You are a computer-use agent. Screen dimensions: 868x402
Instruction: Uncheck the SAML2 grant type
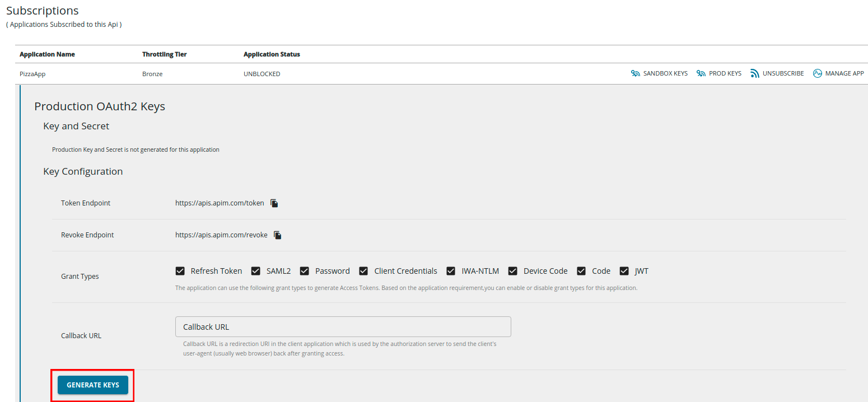point(255,270)
